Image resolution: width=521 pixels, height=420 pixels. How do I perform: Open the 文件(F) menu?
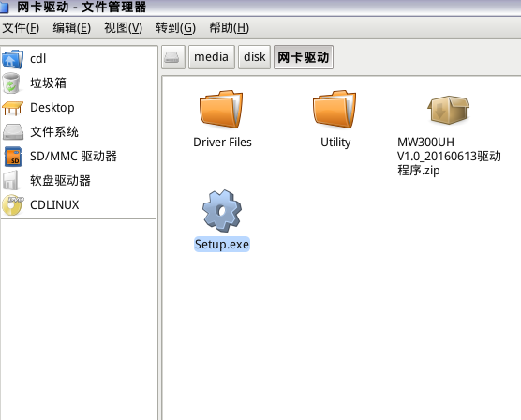21,28
